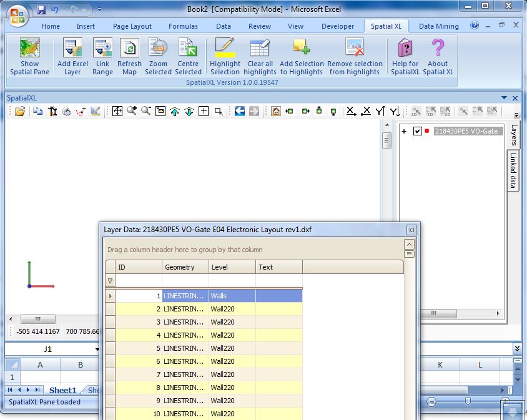The width and height of the screenshot is (527, 420).
Task: Open the folder icon in SpatialXL toolbar
Action: (20, 111)
